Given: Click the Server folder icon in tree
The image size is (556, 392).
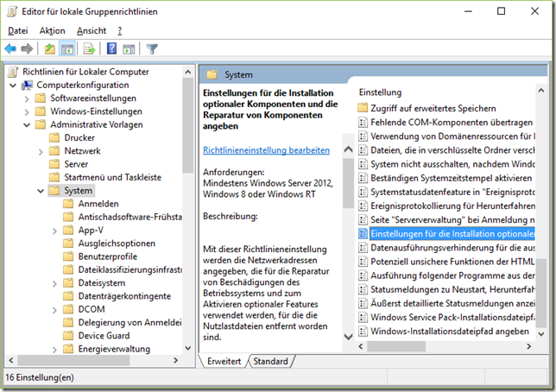Looking at the screenshot, I should pos(54,164).
